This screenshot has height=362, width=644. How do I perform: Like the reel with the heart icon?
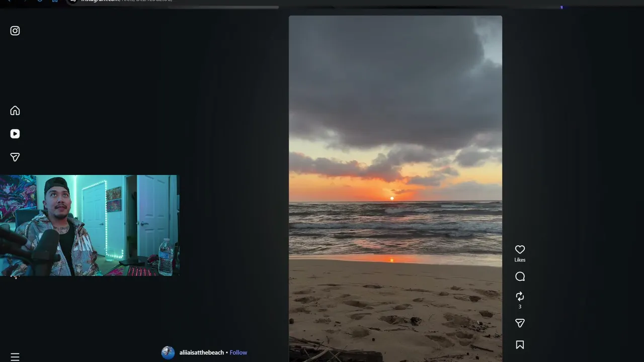pos(520,250)
